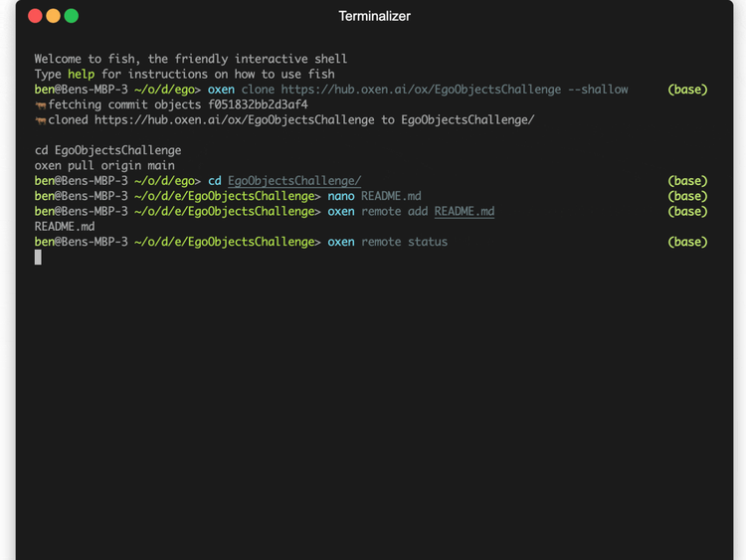Viewport: 746px width, 560px height.
Task: Click the 'remote status' subcommand text
Action: pyautogui.click(x=405, y=242)
